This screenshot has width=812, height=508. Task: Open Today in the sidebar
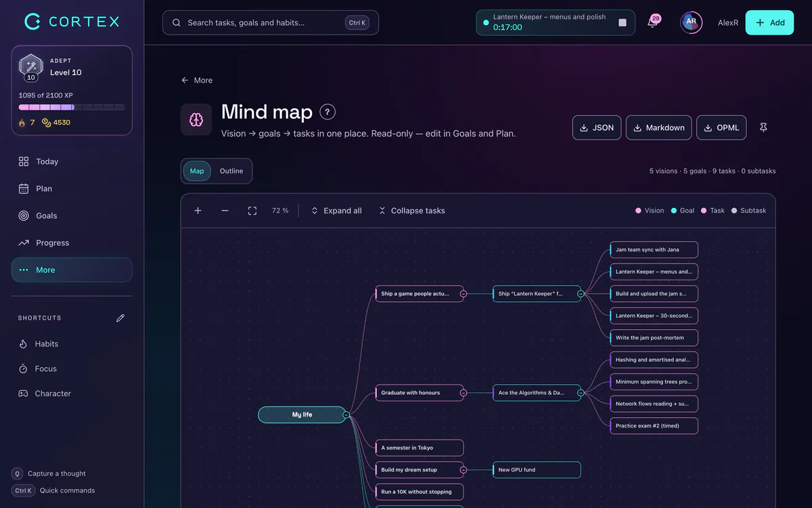coord(72,161)
